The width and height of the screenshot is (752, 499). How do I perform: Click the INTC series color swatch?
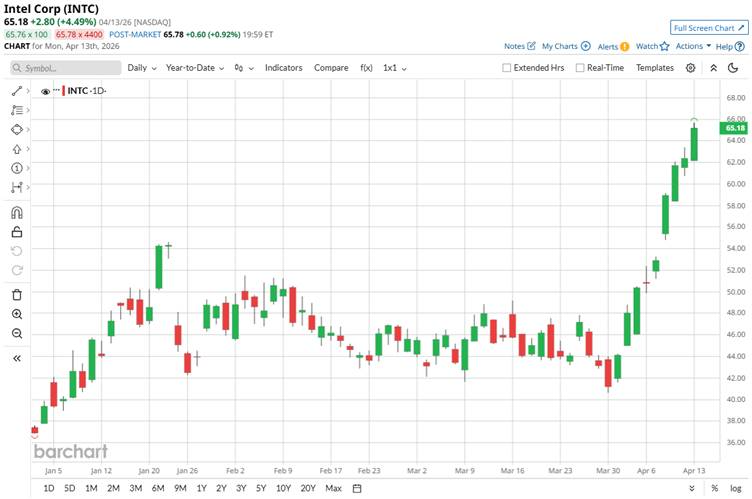point(63,91)
